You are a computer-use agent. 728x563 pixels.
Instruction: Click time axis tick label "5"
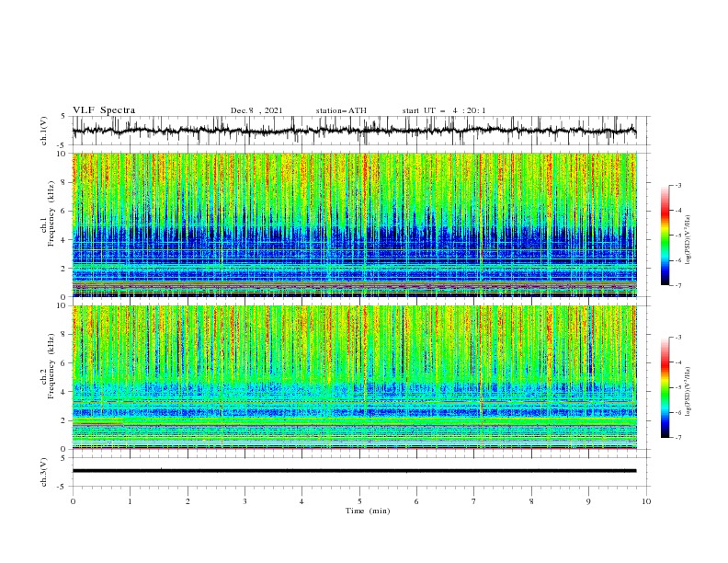359,501
